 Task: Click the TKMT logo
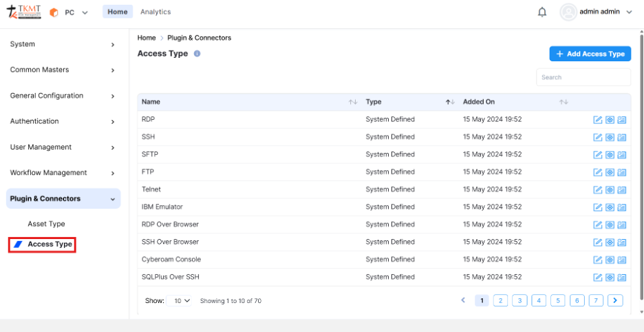[24, 12]
